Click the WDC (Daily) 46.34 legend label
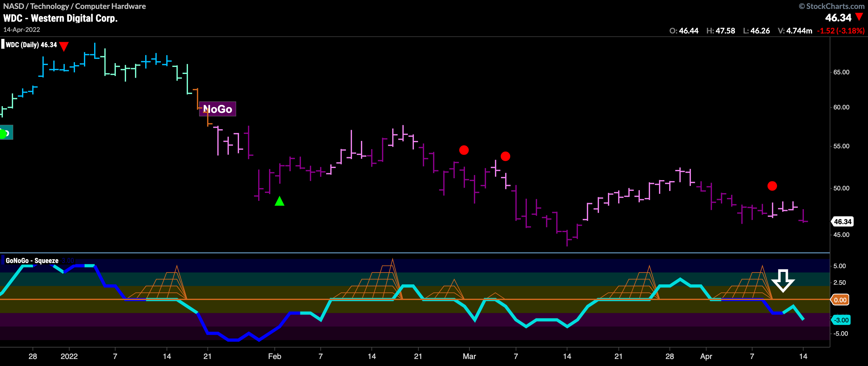This screenshot has width=868, height=366. (31, 45)
